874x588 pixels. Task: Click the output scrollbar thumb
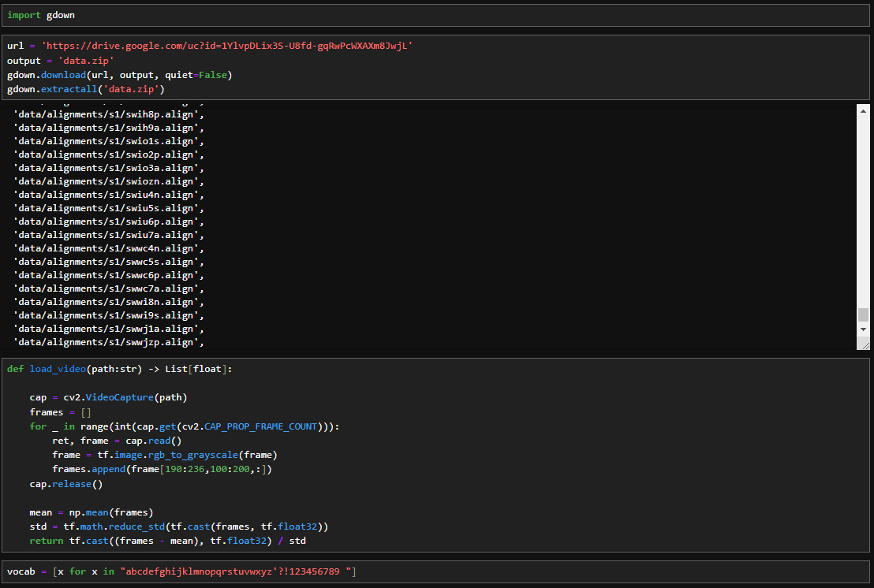[x=863, y=314]
